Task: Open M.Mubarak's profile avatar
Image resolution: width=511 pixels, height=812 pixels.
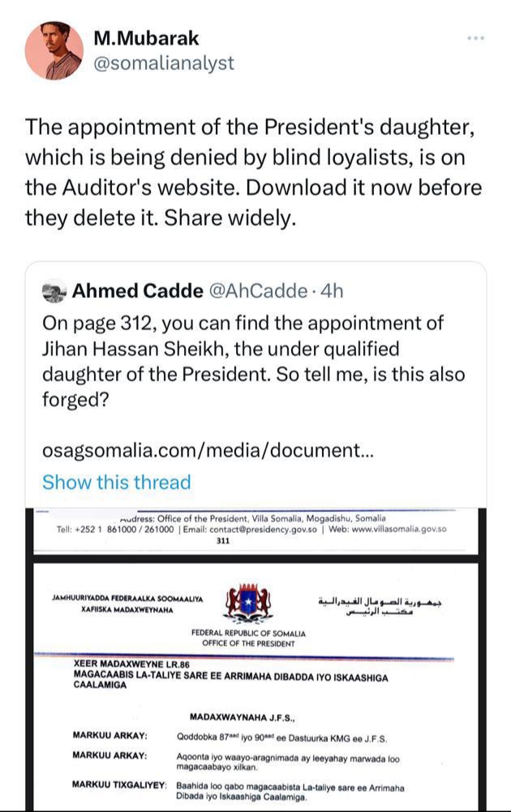Action: tap(54, 50)
